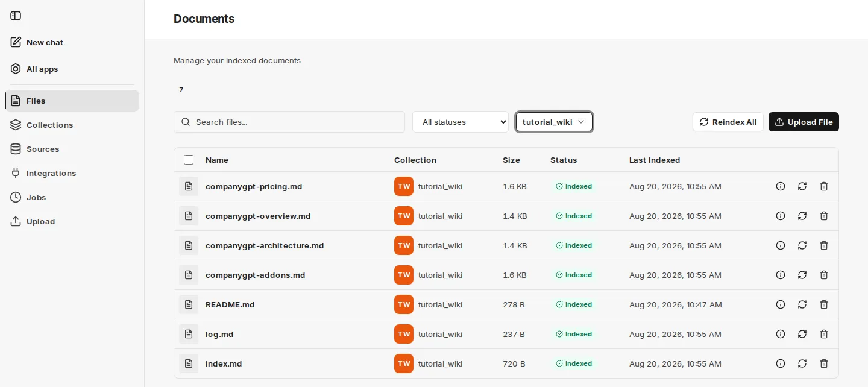
Task: View info for index.md
Action: click(x=781, y=363)
